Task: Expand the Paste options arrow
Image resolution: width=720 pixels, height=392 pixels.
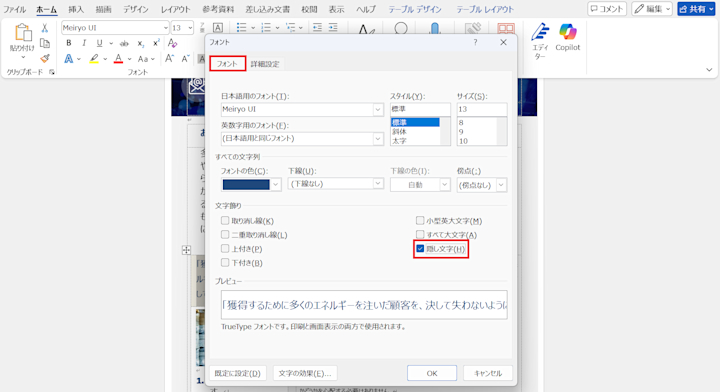Action: tap(22, 57)
